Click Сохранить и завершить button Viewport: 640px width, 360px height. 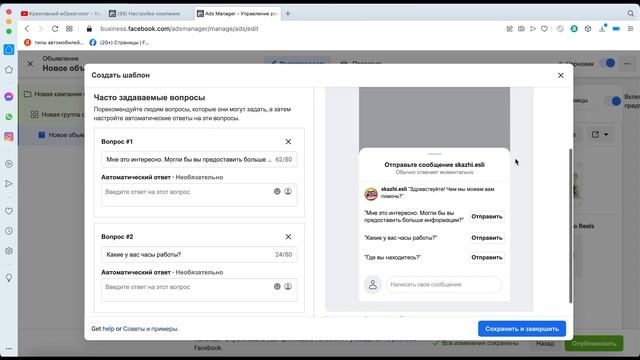coord(522,329)
